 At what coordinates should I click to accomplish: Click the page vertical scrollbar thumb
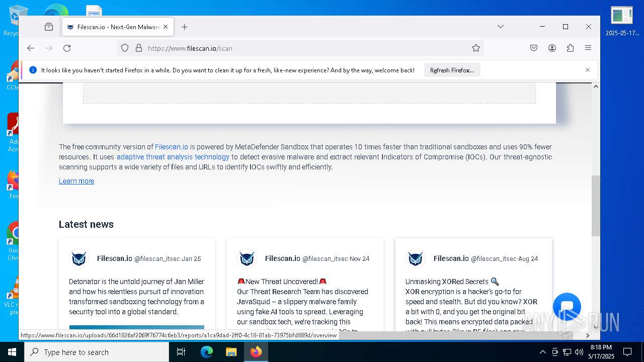[x=596, y=206]
